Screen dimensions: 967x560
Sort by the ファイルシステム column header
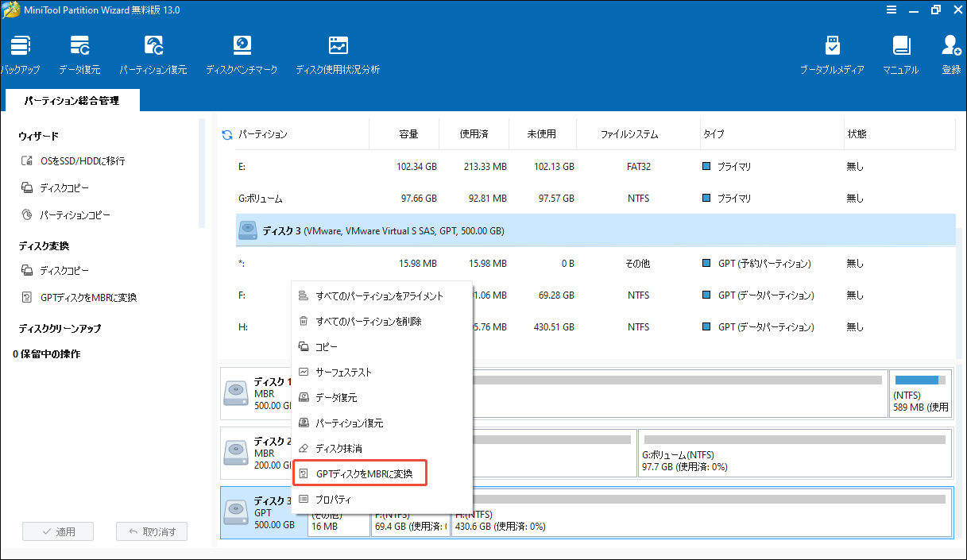coord(629,135)
